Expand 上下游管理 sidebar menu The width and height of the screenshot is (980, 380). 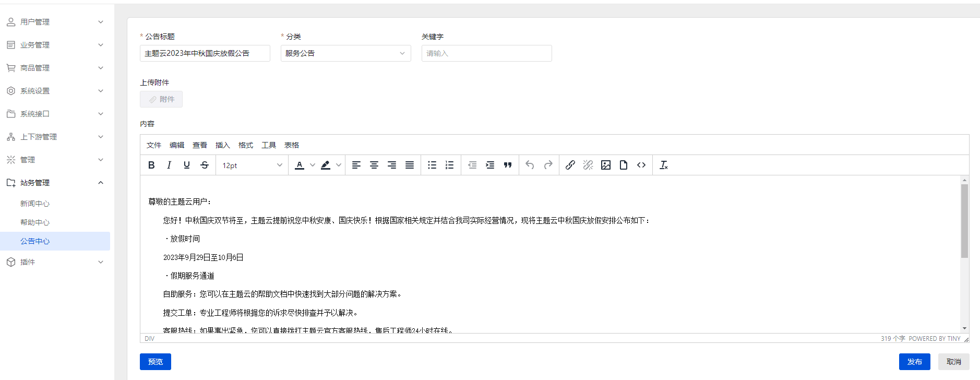pyautogui.click(x=55, y=137)
